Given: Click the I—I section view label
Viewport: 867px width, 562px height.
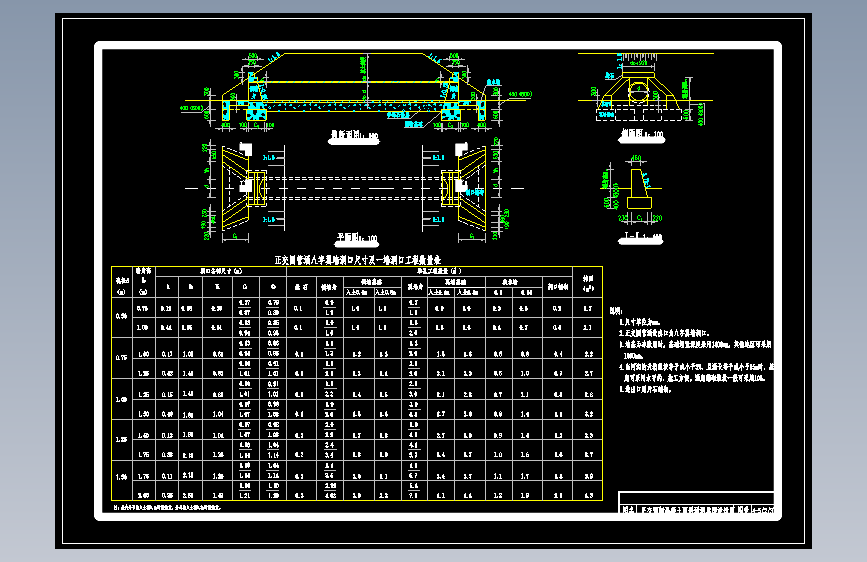Looking at the screenshot, I should click(x=641, y=237).
